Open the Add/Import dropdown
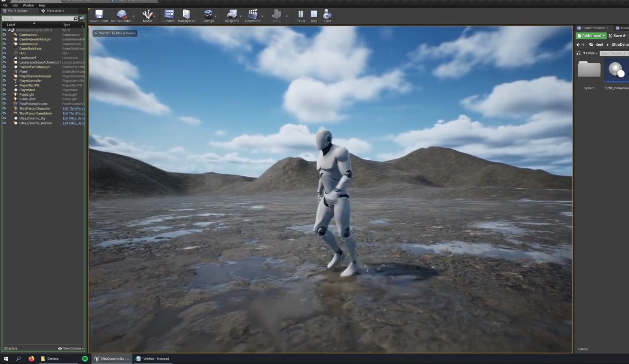 (x=591, y=36)
